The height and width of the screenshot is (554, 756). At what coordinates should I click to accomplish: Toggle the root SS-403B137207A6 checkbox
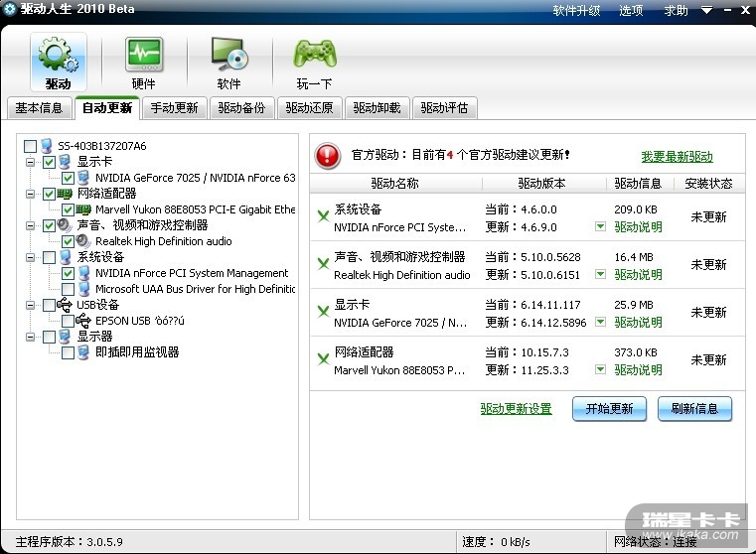coord(30,146)
